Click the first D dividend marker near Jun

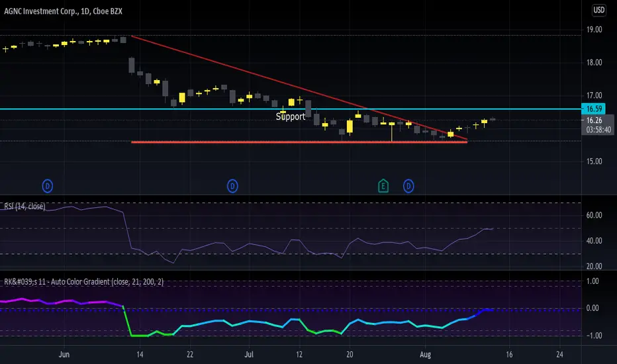click(x=47, y=186)
